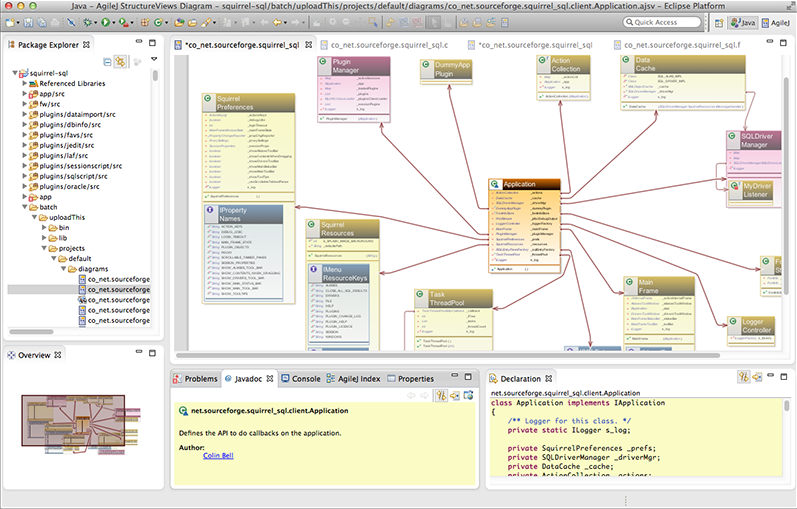Click the IProperty Names interface icon
The height and width of the screenshot is (509, 797).
pyautogui.click(x=210, y=209)
